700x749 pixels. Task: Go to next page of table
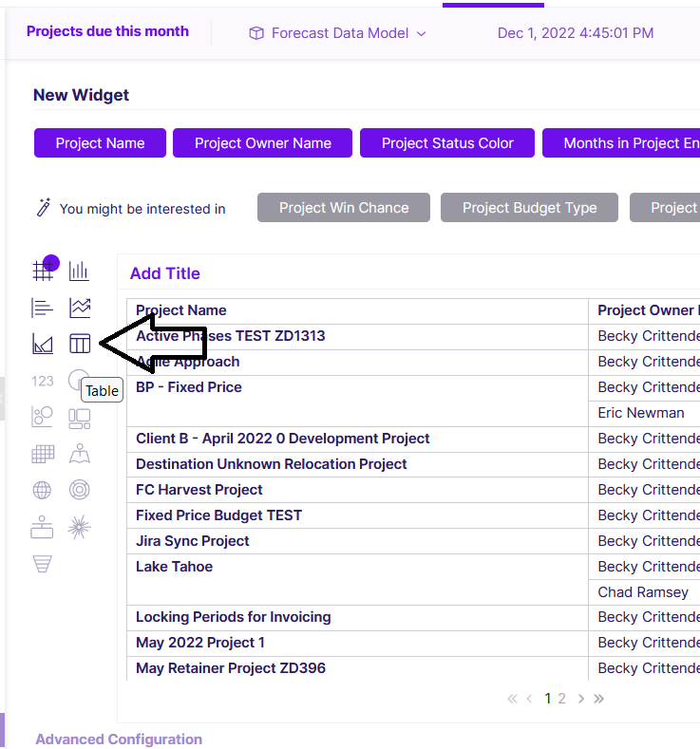[x=581, y=699]
